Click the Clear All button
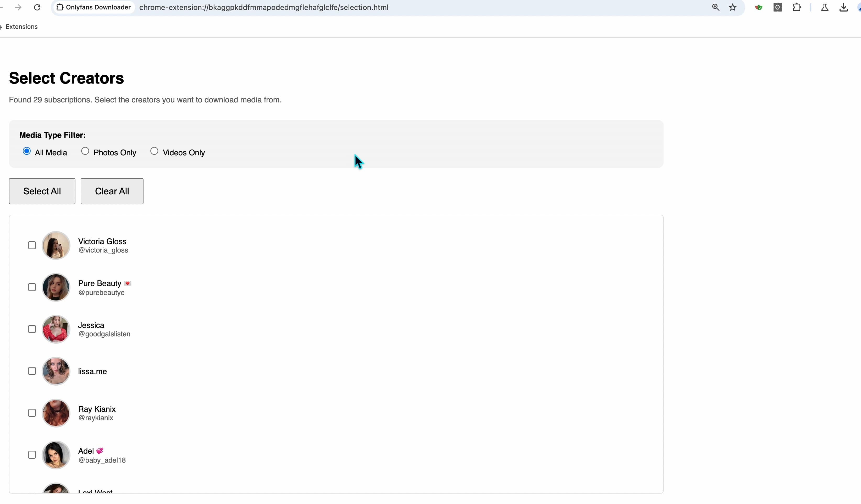This screenshot has height=504, width=861. point(112,191)
